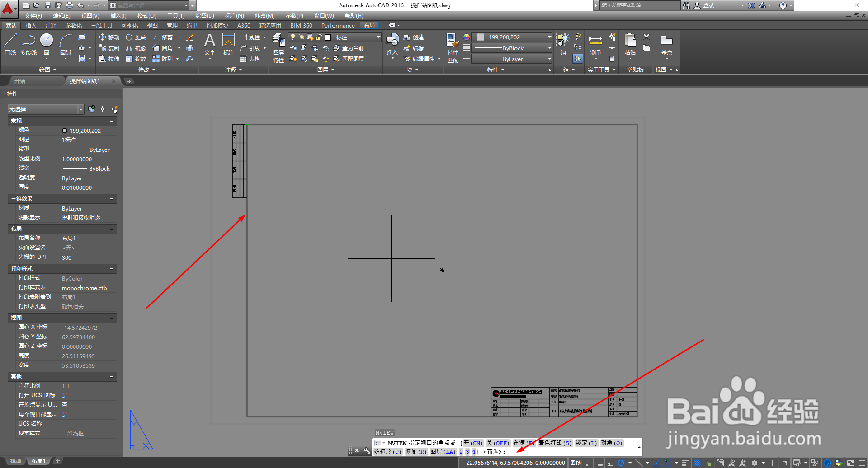Toggle transparency display in status bar
Image resolution: width=868 pixels, height=468 pixels.
697,463
